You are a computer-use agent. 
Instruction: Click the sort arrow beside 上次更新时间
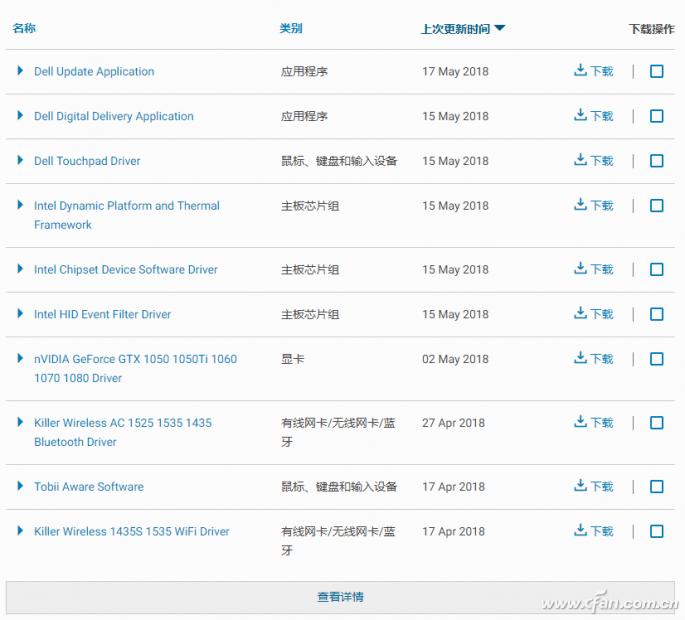(x=500, y=28)
